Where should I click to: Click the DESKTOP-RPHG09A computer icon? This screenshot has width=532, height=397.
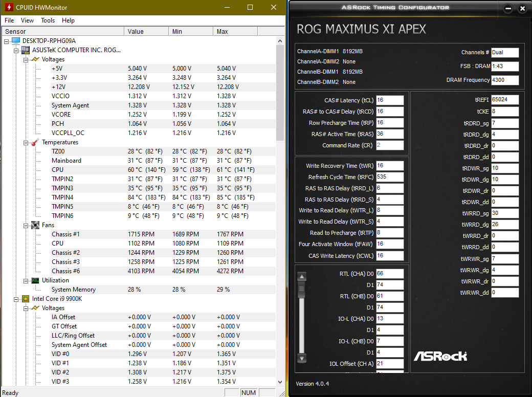[16, 41]
